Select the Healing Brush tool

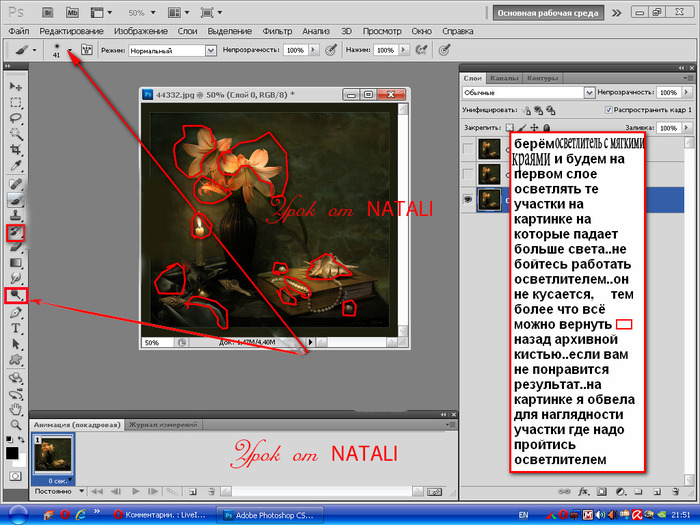point(16,184)
